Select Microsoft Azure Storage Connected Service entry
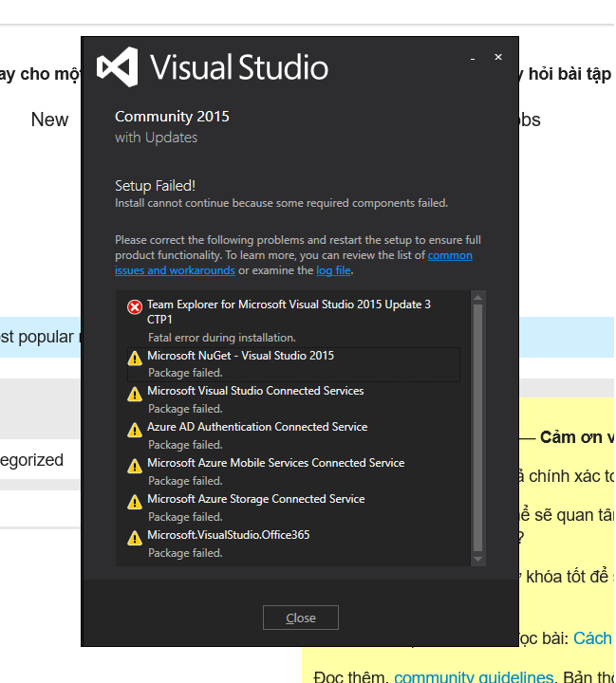 point(293,508)
